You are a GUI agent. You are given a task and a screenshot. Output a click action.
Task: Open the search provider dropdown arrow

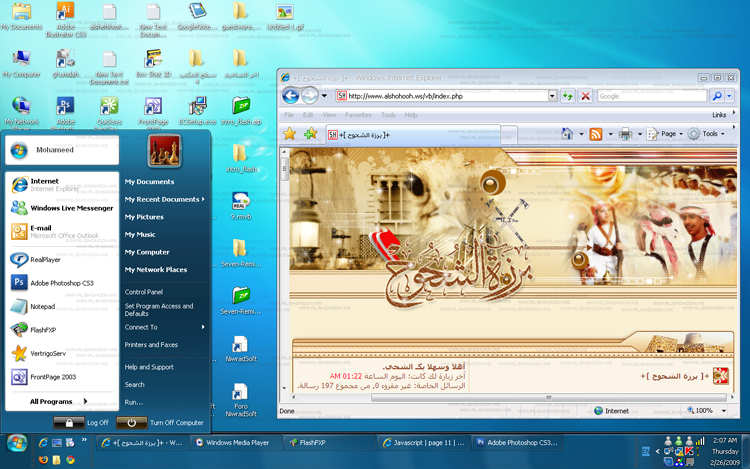pos(729,96)
